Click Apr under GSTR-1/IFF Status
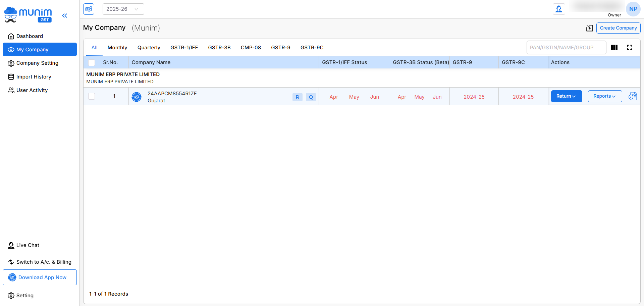 (x=334, y=97)
